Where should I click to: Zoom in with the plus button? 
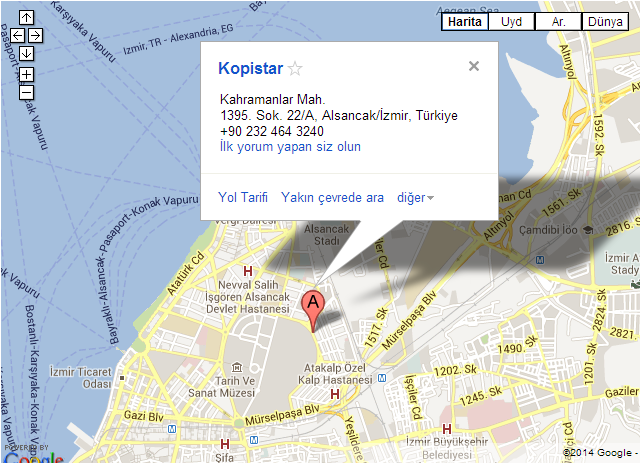27,75
